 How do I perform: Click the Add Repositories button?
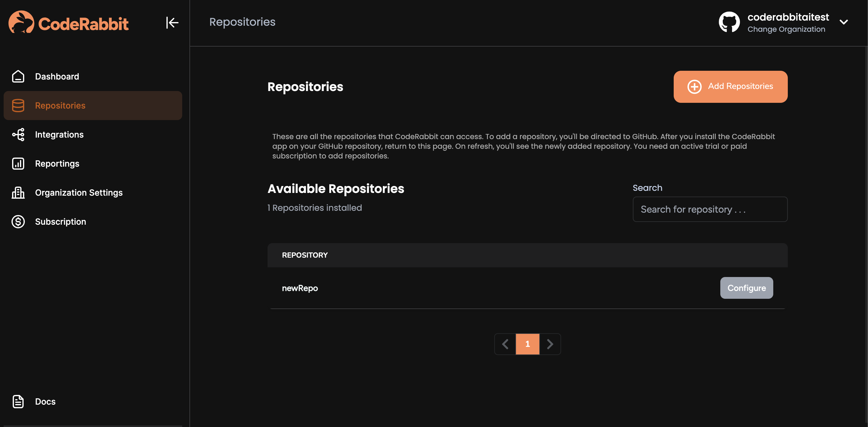730,86
